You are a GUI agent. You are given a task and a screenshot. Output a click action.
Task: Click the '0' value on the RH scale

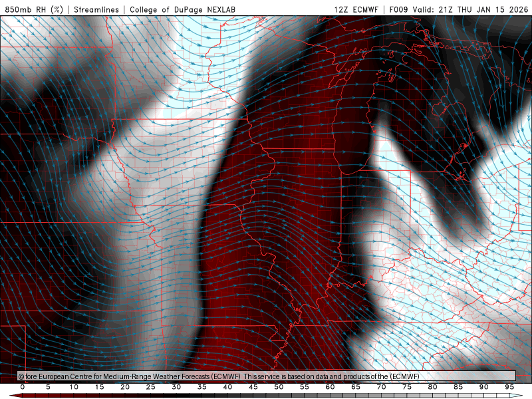coord(23,387)
